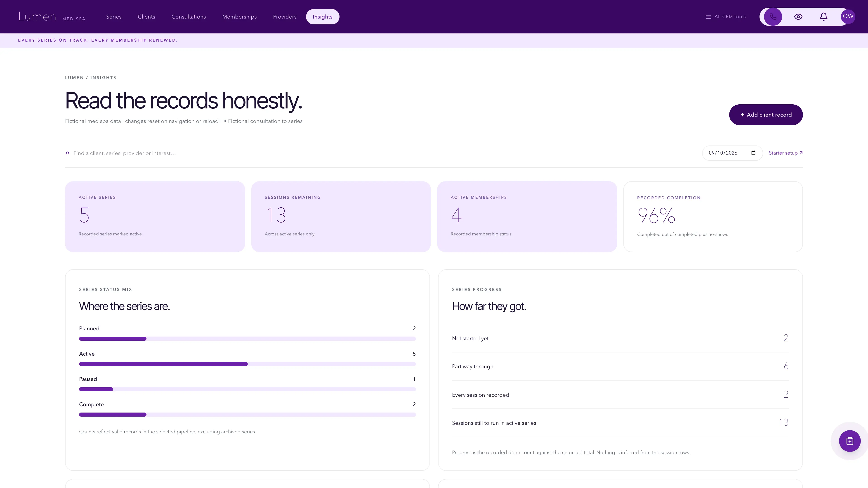The image size is (868, 488).
Task: Toggle the eye visibility icon
Action: click(798, 16)
